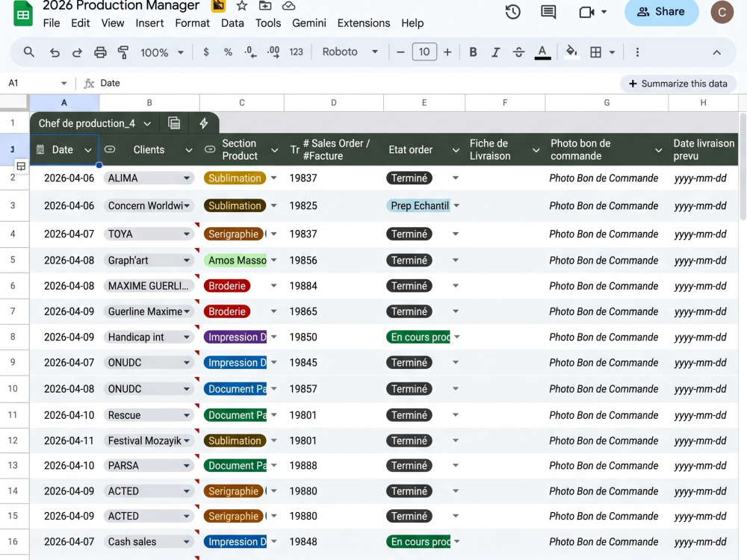Open the text color picker

click(x=542, y=52)
